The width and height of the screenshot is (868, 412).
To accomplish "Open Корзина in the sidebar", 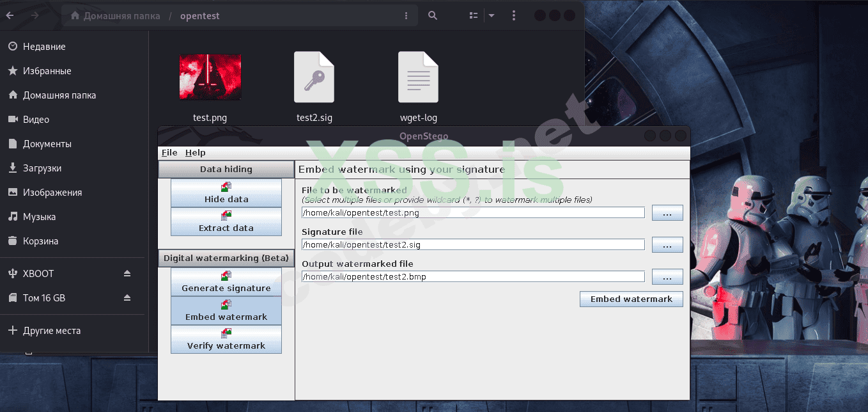I will click(x=74, y=241).
